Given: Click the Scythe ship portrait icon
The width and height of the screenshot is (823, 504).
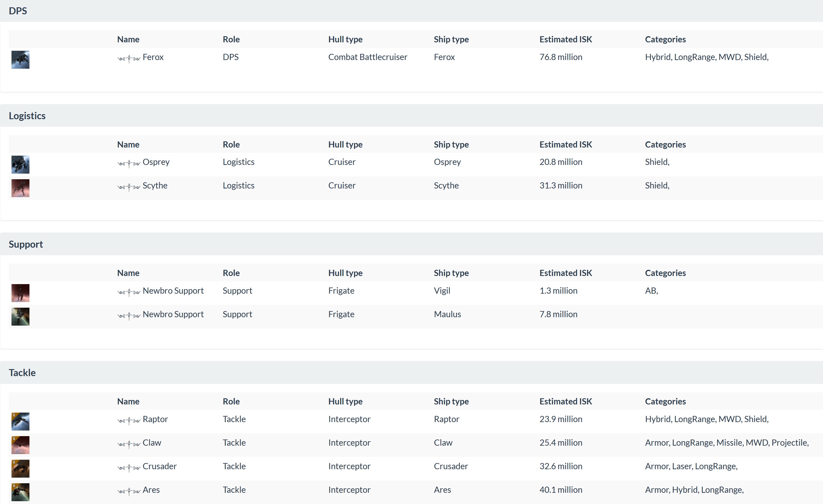Looking at the screenshot, I should tap(20, 188).
